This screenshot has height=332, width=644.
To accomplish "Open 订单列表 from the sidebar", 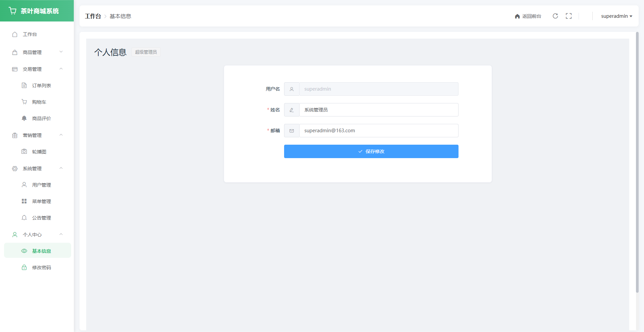I will point(41,86).
